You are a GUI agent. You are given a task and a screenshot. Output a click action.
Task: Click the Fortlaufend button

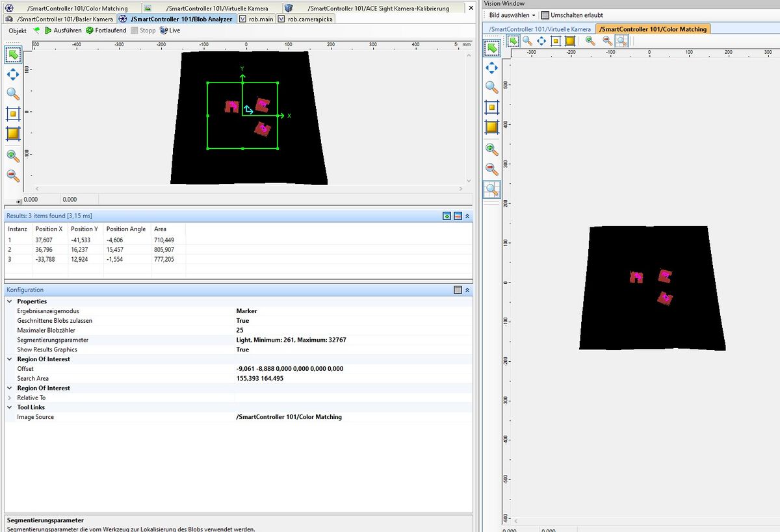click(x=106, y=31)
